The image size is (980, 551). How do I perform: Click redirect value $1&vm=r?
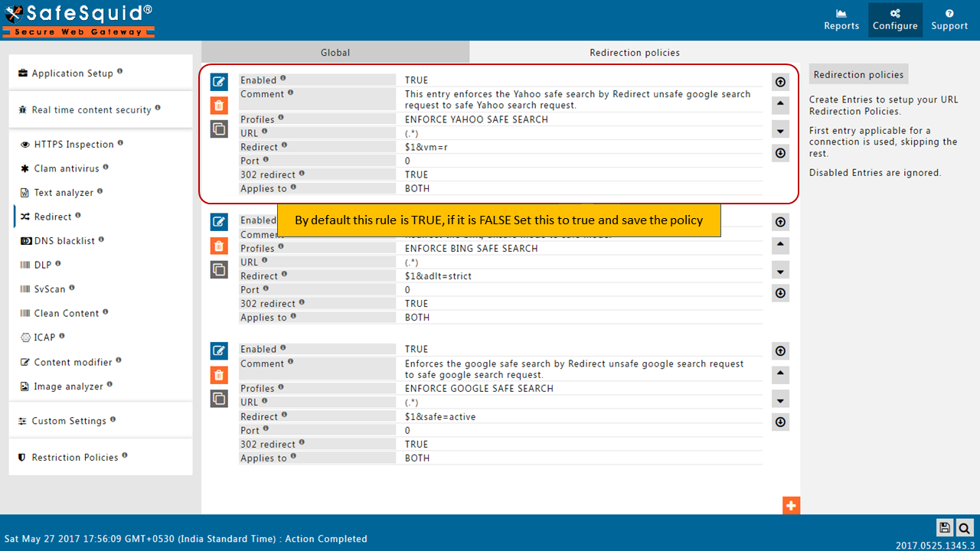click(426, 147)
